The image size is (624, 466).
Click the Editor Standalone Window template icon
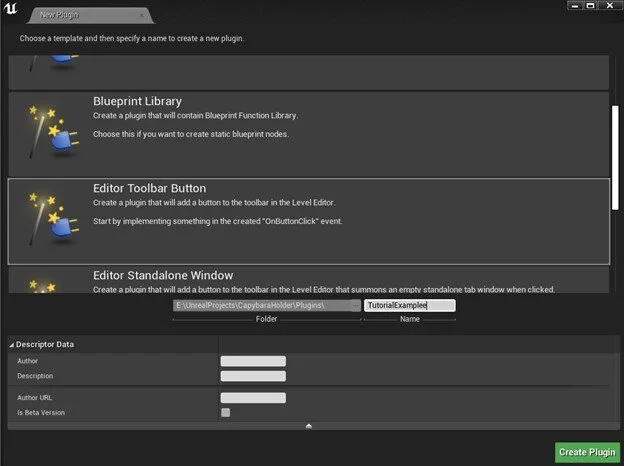pyautogui.click(x=42, y=286)
